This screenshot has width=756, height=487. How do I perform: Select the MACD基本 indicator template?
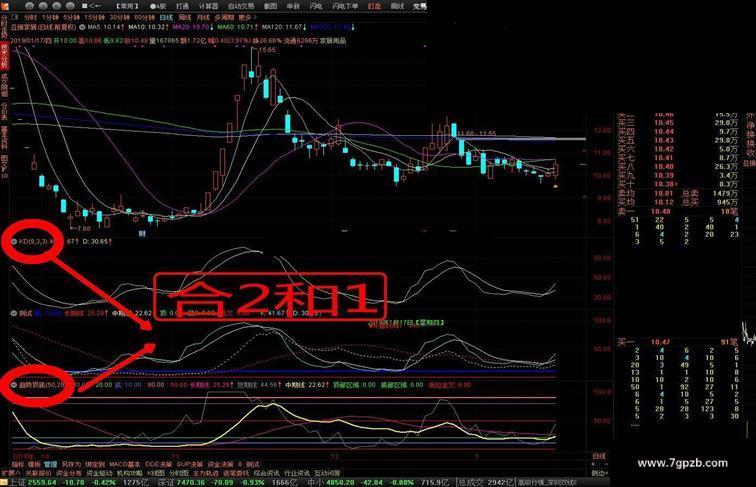pyautogui.click(x=125, y=464)
